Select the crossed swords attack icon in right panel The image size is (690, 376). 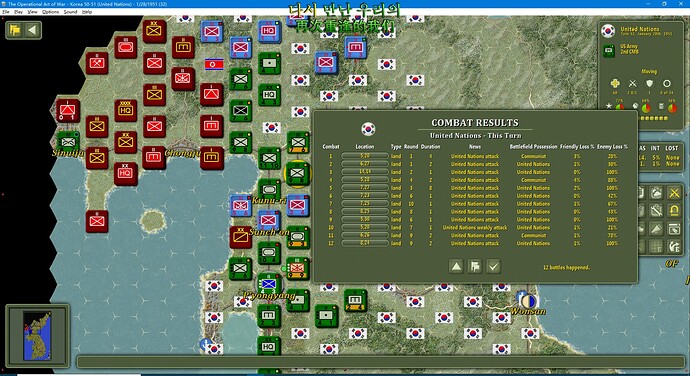[x=674, y=193]
